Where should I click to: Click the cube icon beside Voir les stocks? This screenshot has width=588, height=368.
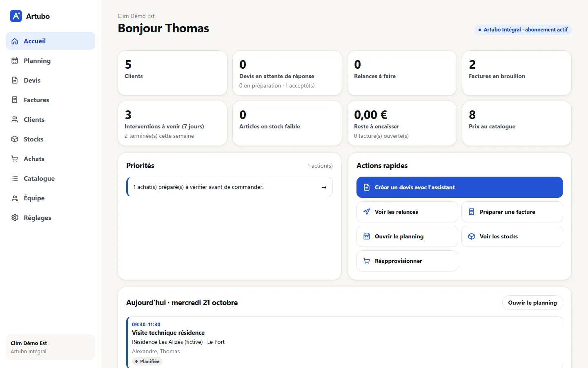point(472,236)
